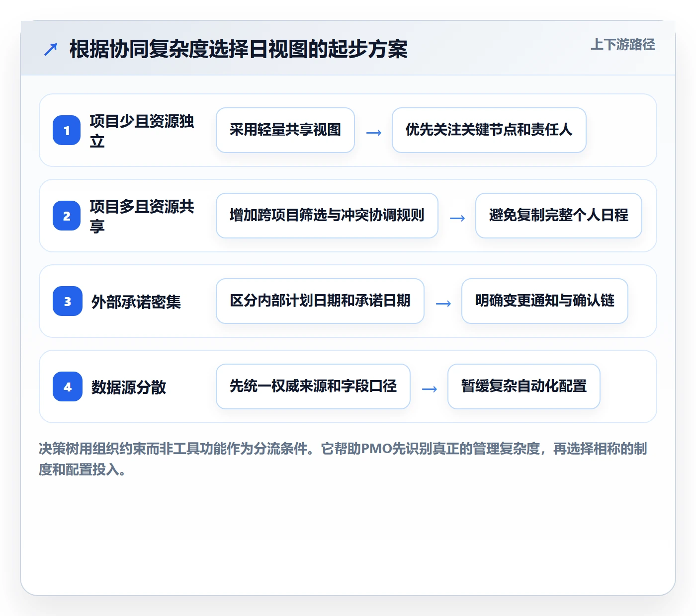Click the condition label 项目多且资源共享
696x616 pixels.
(x=142, y=216)
